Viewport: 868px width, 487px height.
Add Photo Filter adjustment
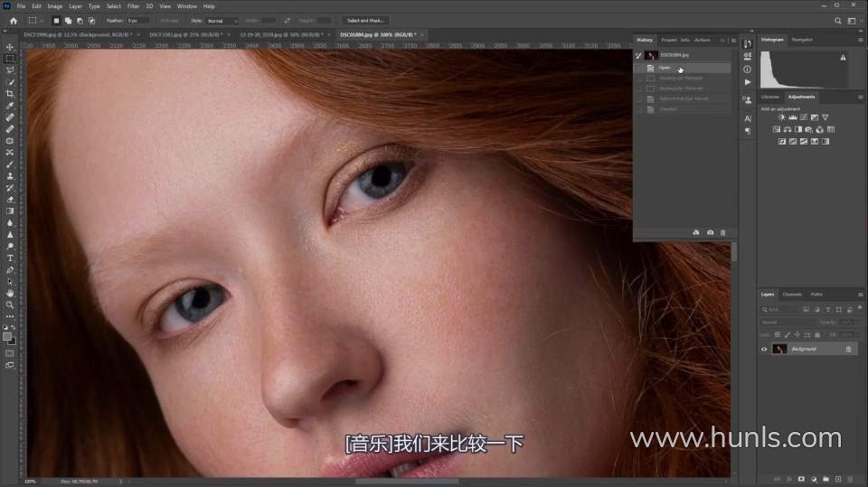click(x=808, y=129)
